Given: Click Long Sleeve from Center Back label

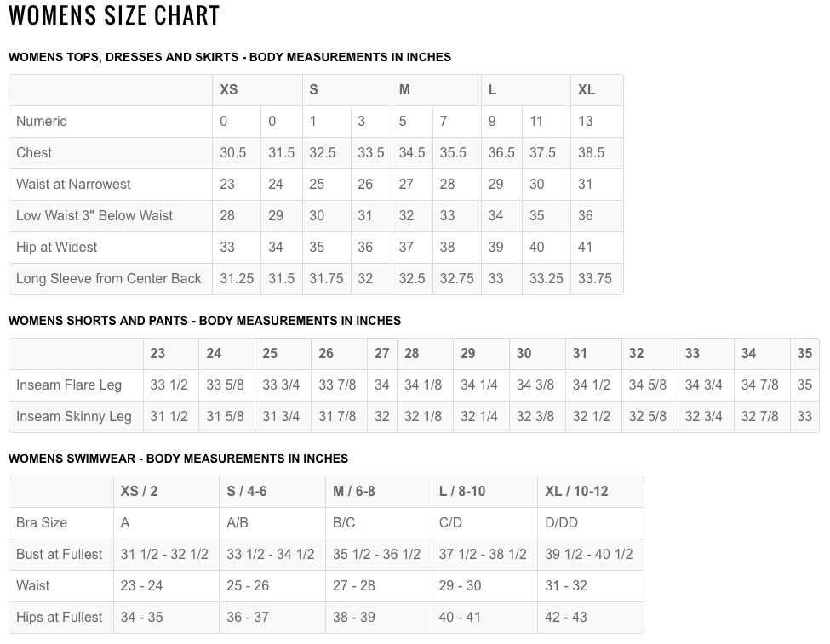Looking at the screenshot, I should click(x=109, y=279).
